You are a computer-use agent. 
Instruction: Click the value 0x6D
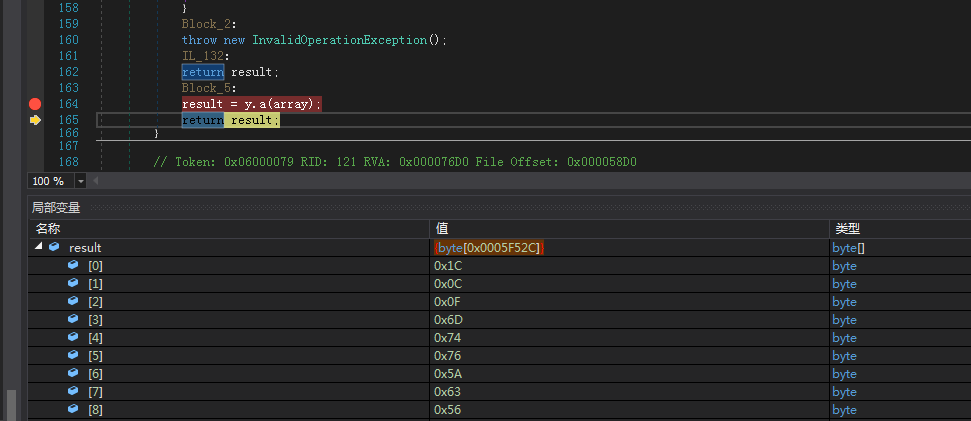coord(448,319)
